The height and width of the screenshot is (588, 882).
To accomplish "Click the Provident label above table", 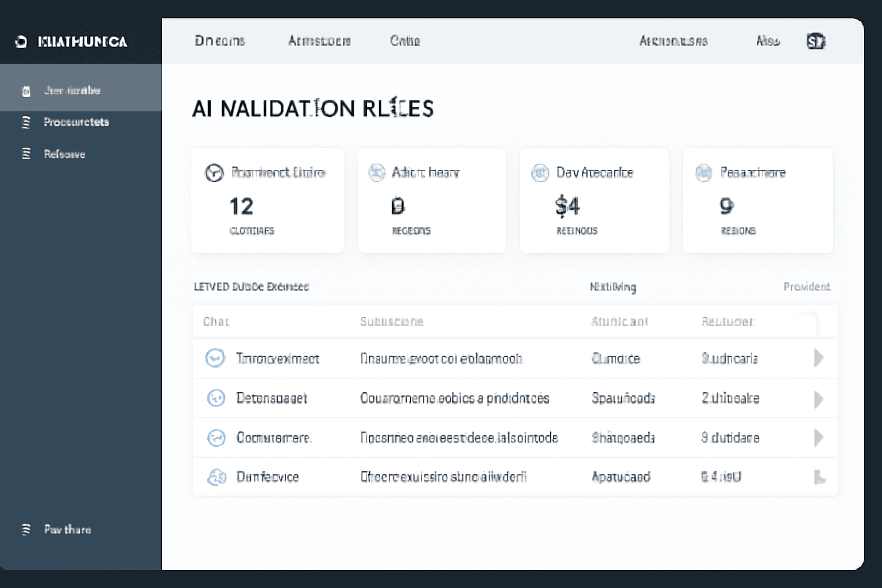I will pos(807,287).
